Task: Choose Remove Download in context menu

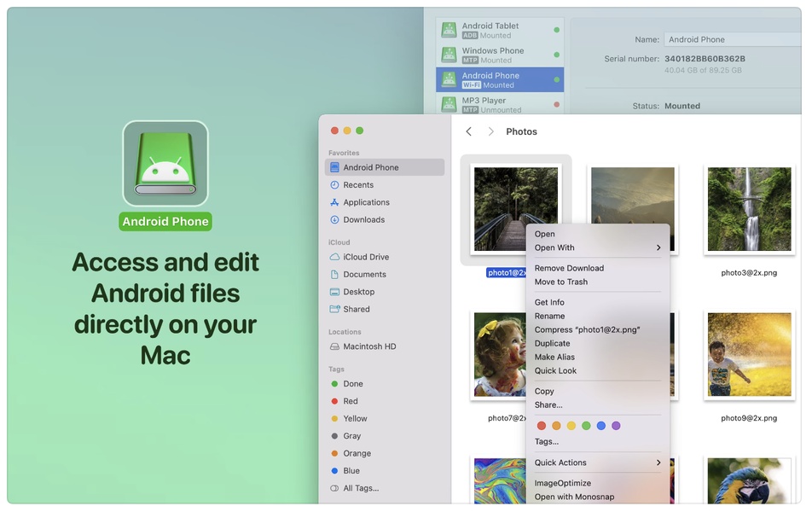Action: (598, 269)
